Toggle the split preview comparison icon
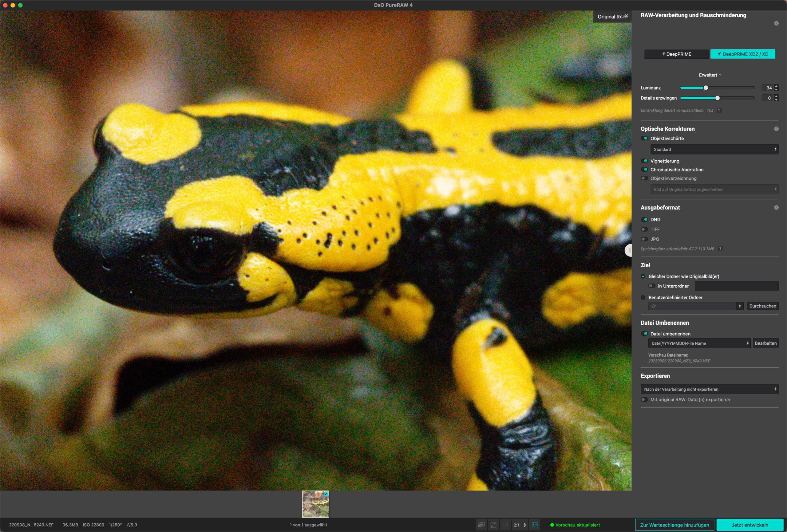 (x=535, y=525)
